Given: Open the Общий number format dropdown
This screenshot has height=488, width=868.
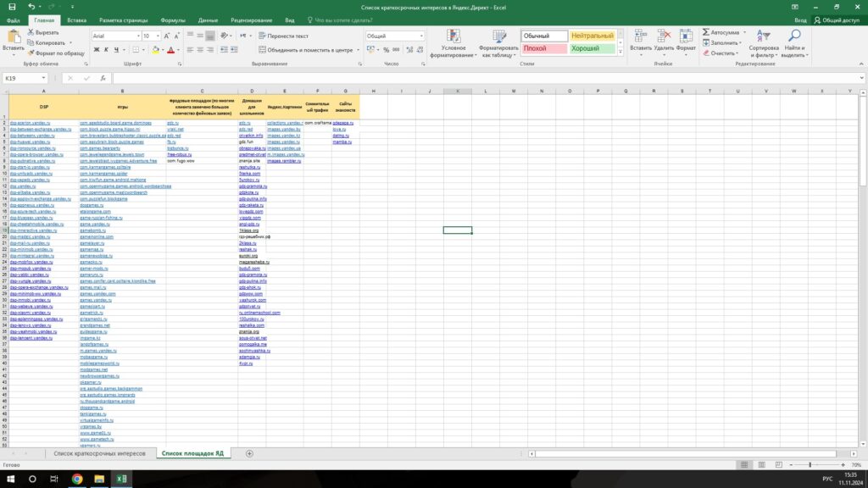Looking at the screenshot, I should click(421, 36).
